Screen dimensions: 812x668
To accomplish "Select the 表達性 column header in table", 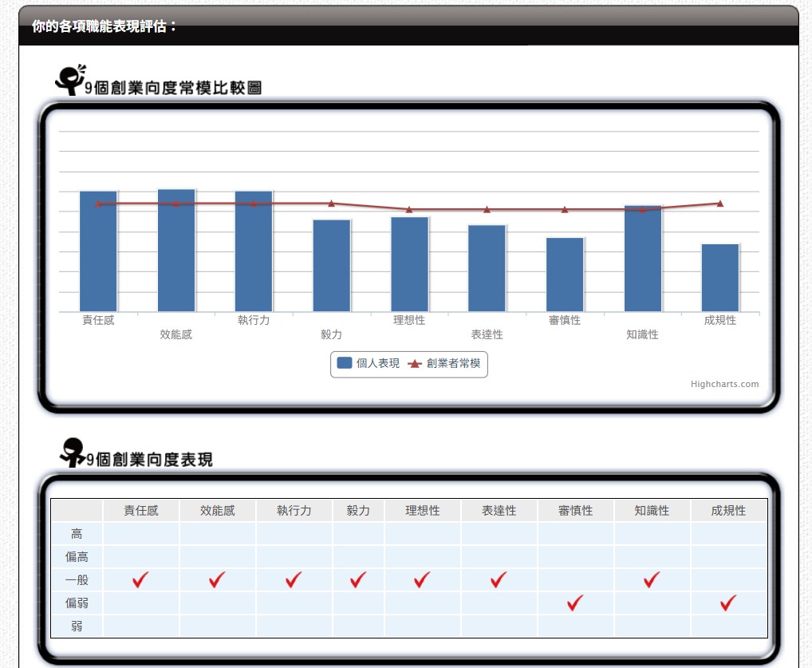I will coord(499,511).
